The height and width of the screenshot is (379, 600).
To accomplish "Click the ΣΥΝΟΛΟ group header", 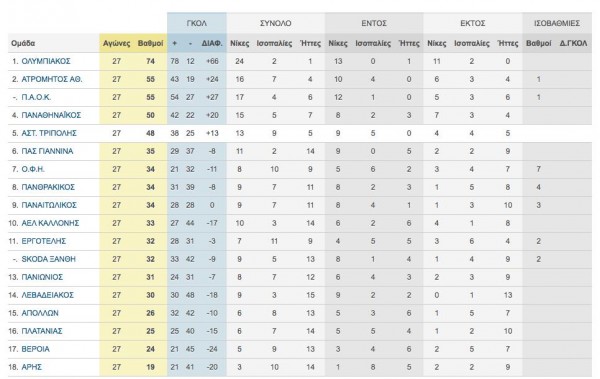I will point(276,23).
